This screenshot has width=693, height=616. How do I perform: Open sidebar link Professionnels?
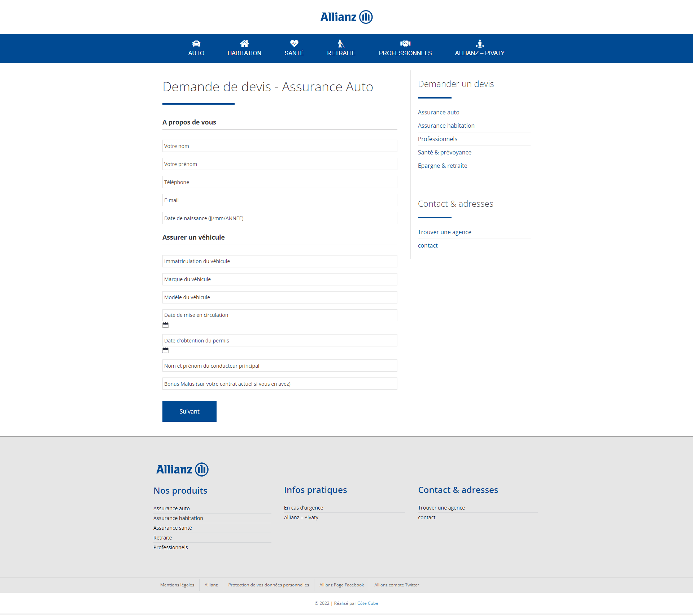pyautogui.click(x=437, y=139)
